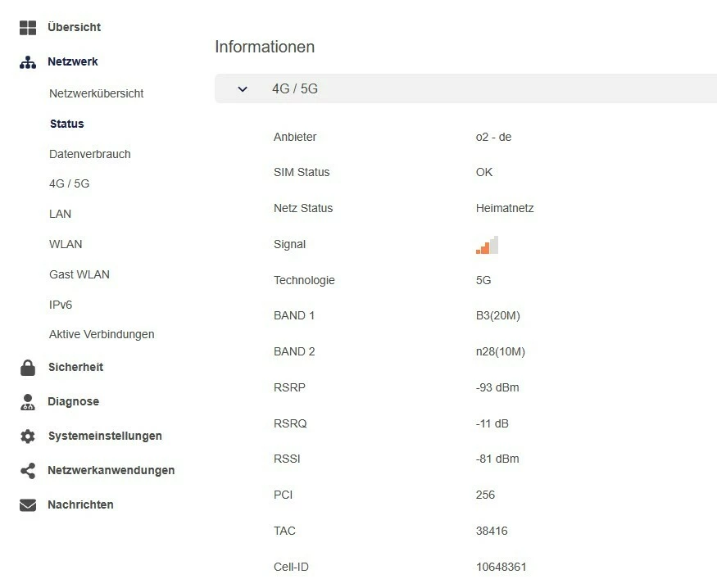Click the Übersicht grid icon
This screenshot has width=717, height=588.
[28, 28]
